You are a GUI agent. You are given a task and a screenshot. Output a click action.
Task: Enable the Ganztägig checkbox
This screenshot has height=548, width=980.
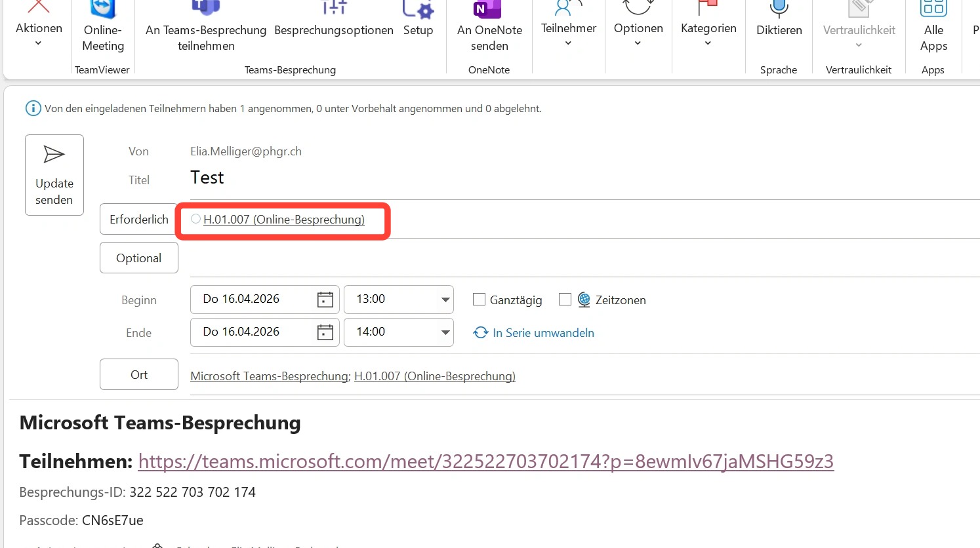click(x=479, y=300)
